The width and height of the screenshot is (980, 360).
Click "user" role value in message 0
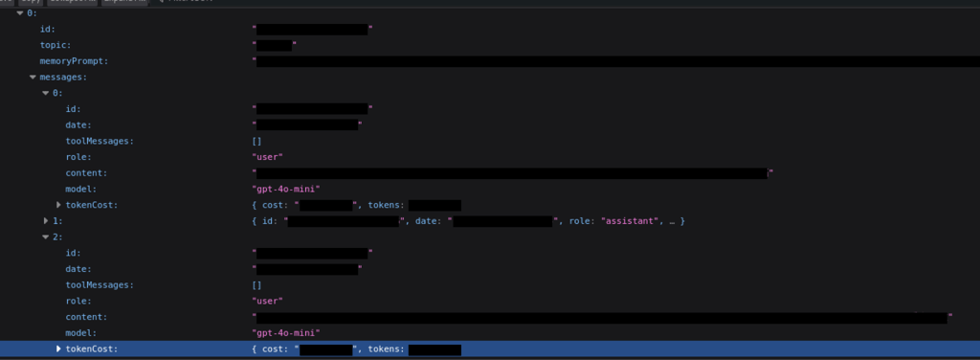point(268,157)
